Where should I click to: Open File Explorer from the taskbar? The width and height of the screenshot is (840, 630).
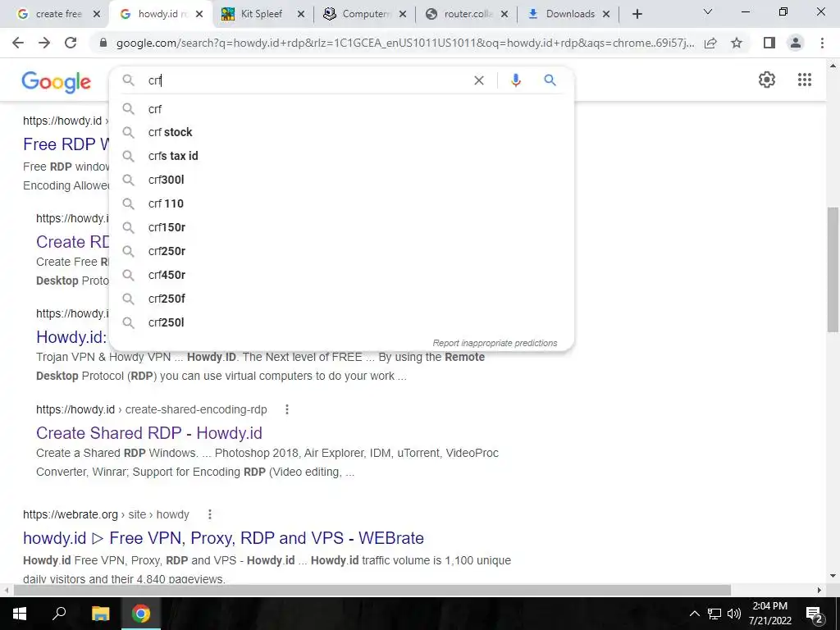click(100, 614)
